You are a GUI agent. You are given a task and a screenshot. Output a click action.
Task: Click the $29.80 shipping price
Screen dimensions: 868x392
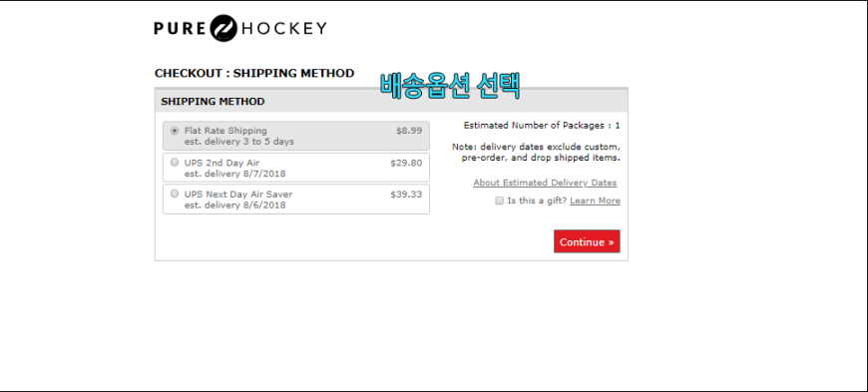pos(406,163)
